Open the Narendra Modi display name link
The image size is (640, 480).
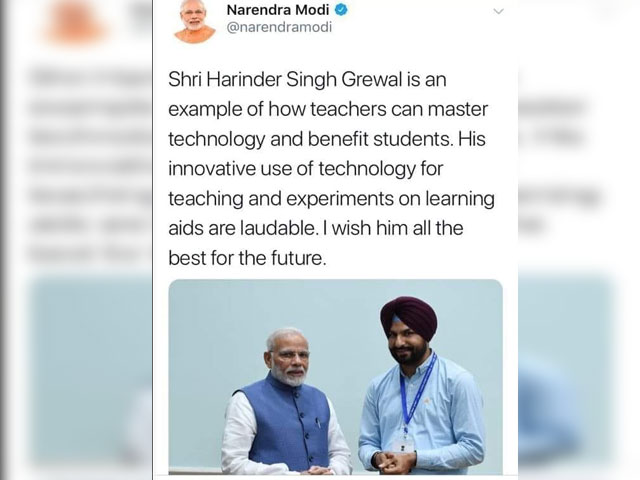tap(278, 10)
